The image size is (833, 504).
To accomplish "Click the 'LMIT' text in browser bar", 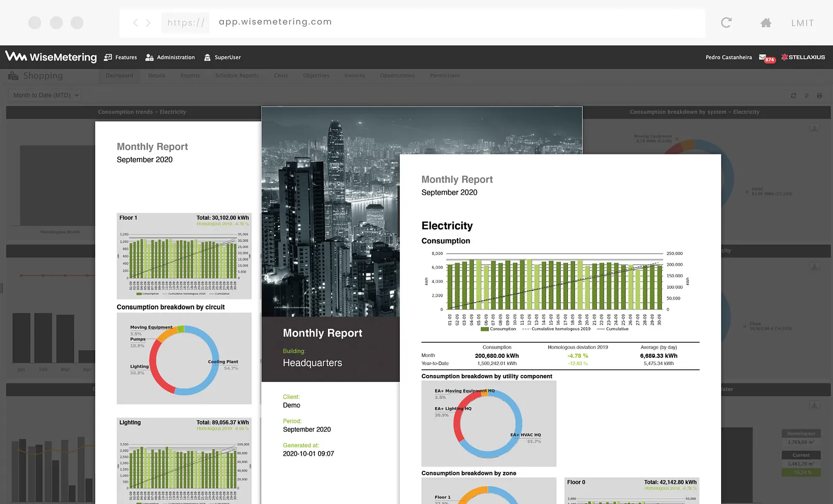I will coord(802,23).
